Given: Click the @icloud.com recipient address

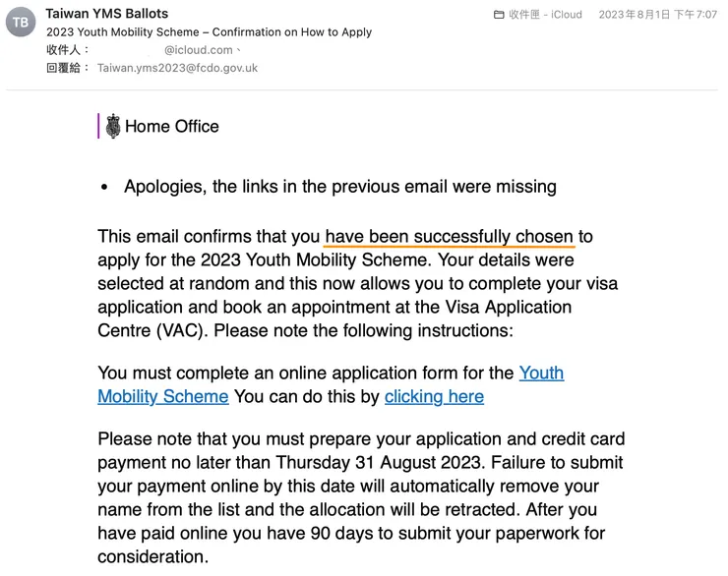Looking at the screenshot, I should (x=198, y=50).
